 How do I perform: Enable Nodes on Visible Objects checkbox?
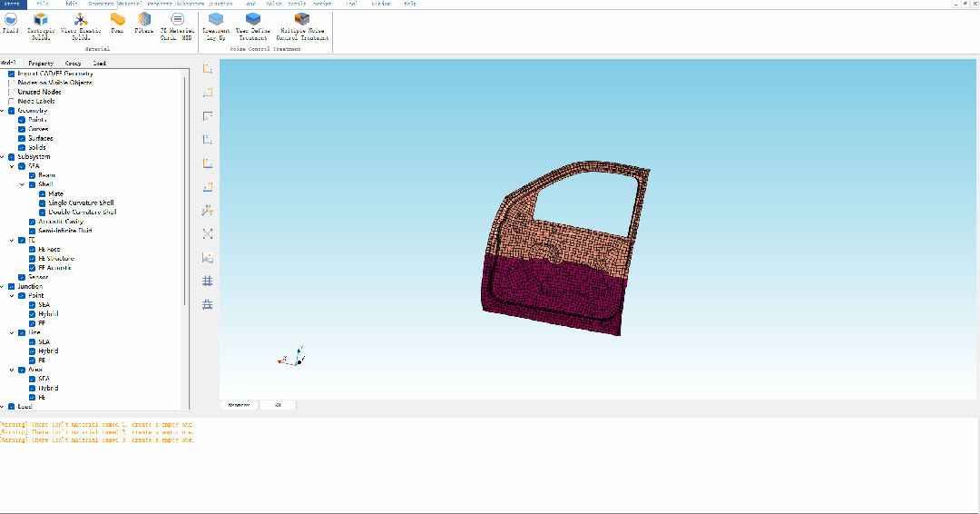11,83
